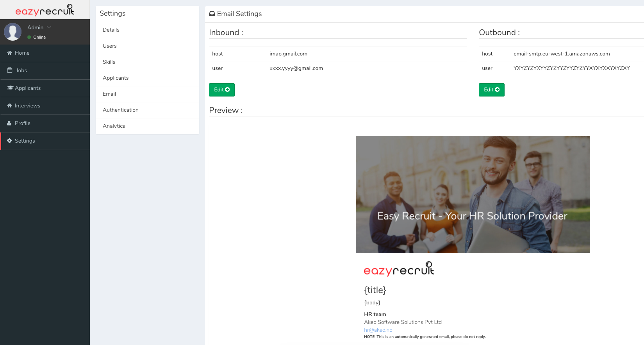Click the inbound host imap.gmail.com value
Image resolution: width=644 pixels, height=345 pixels.
click(x=288, y=54)
